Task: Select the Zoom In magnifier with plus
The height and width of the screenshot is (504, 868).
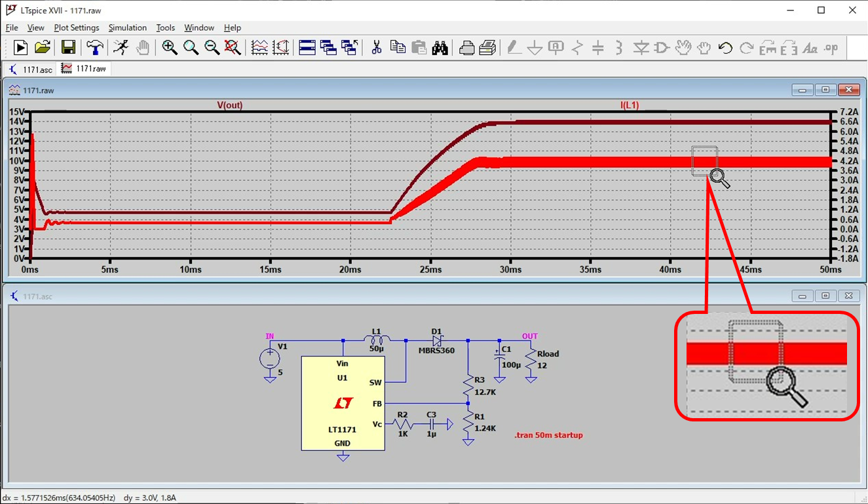Action: click(x=170, y=47)
